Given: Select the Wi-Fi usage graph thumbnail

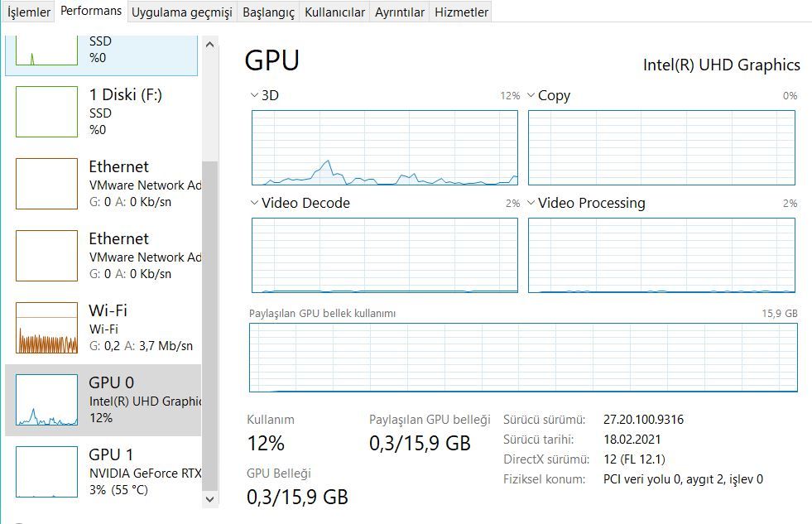Looking at the screenshot, I should (46, 328).
